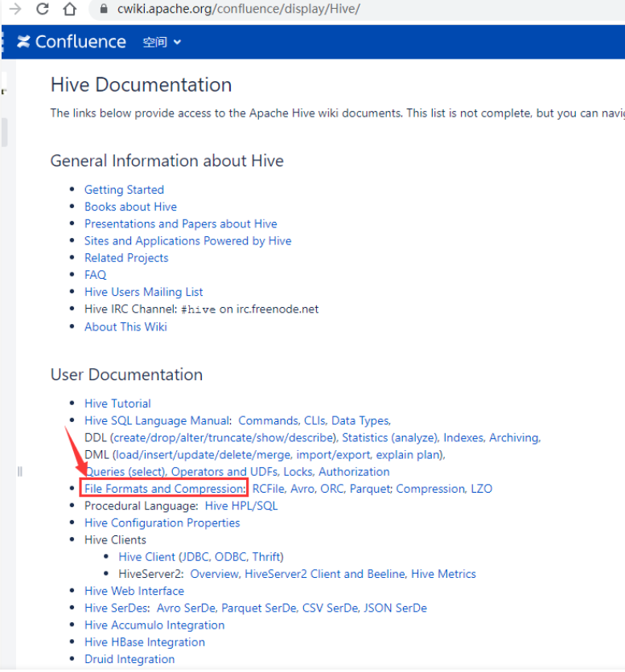Screen dimensions: 625x672
Task: Click the 'Procedural Language:' label
Action: point(142,506)
